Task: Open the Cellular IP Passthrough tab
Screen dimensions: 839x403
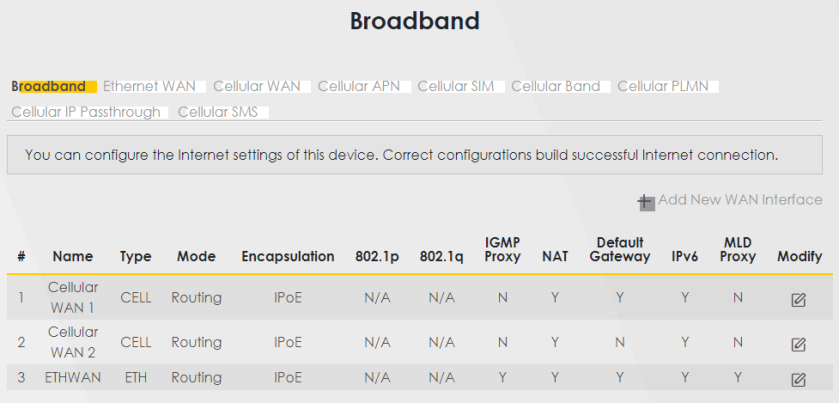Action: (86, 112)
